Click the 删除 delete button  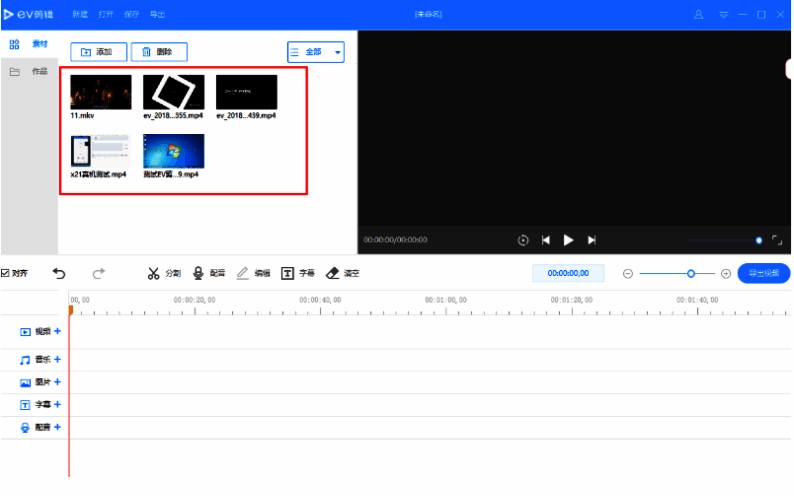(159, 52)
